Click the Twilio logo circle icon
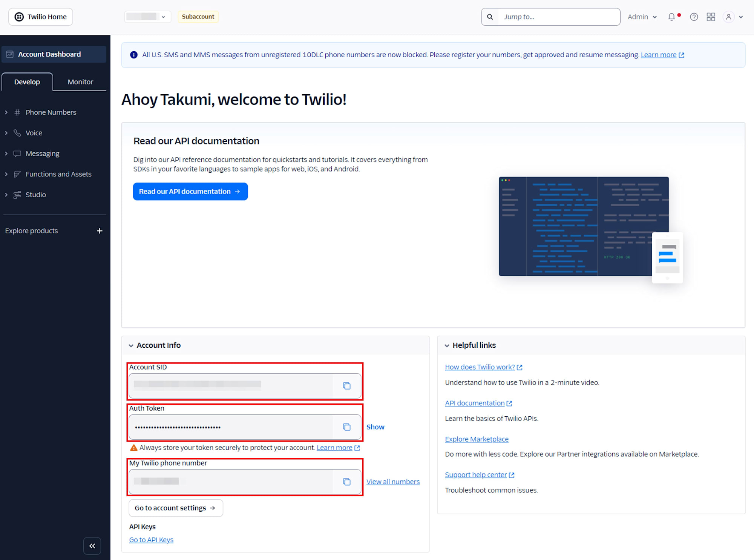The height and width of the screenshot is (560, 754). pyautogui.click(x=19, y=17)
